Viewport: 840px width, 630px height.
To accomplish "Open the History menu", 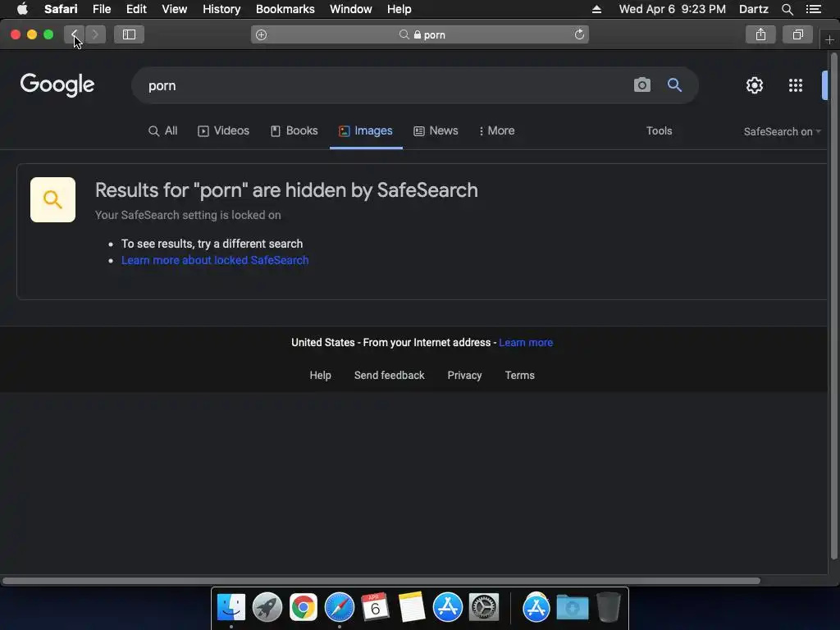I will pos(221,9).
